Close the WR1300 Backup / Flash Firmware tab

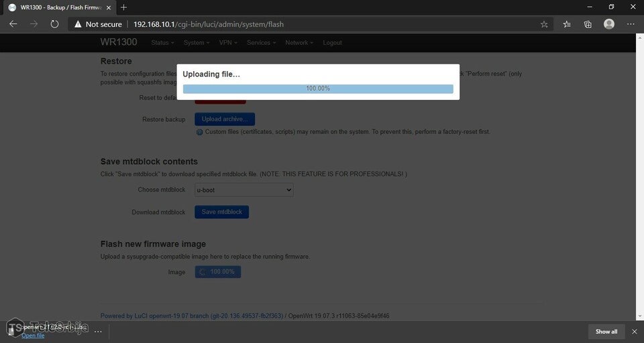point(109,7)
